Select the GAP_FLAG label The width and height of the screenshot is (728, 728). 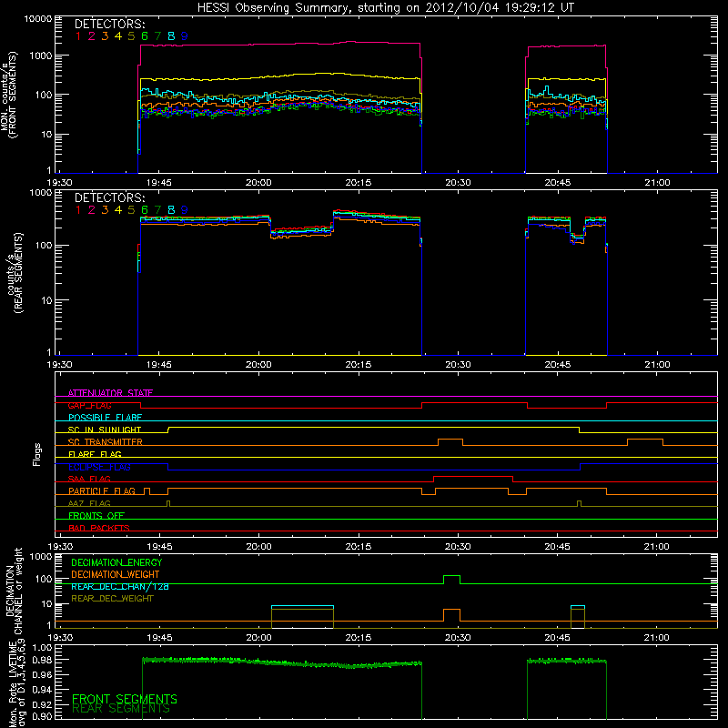[89, 405]
